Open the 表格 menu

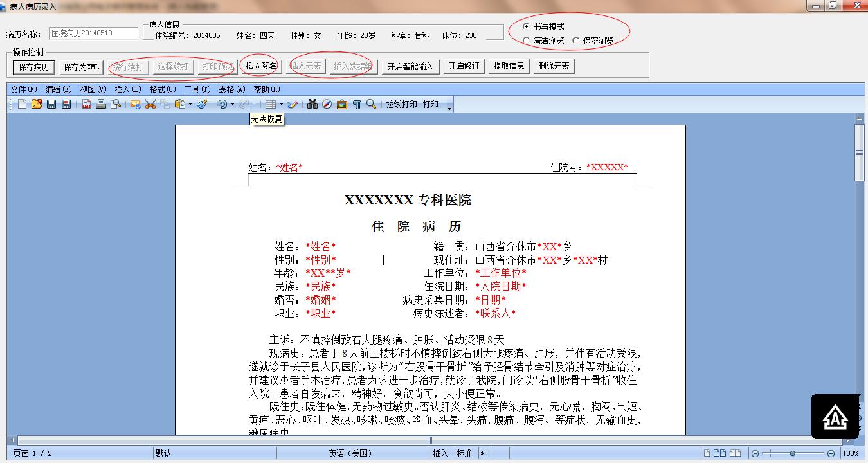[231, 89]
